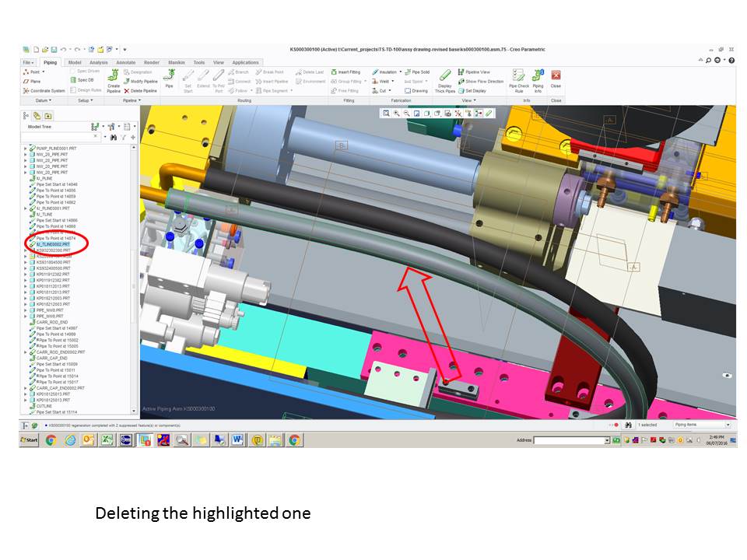This screenshot has height=560, width=747.
Task: Click Delete Pipeline in the ribbon
Action: [140, 90]
